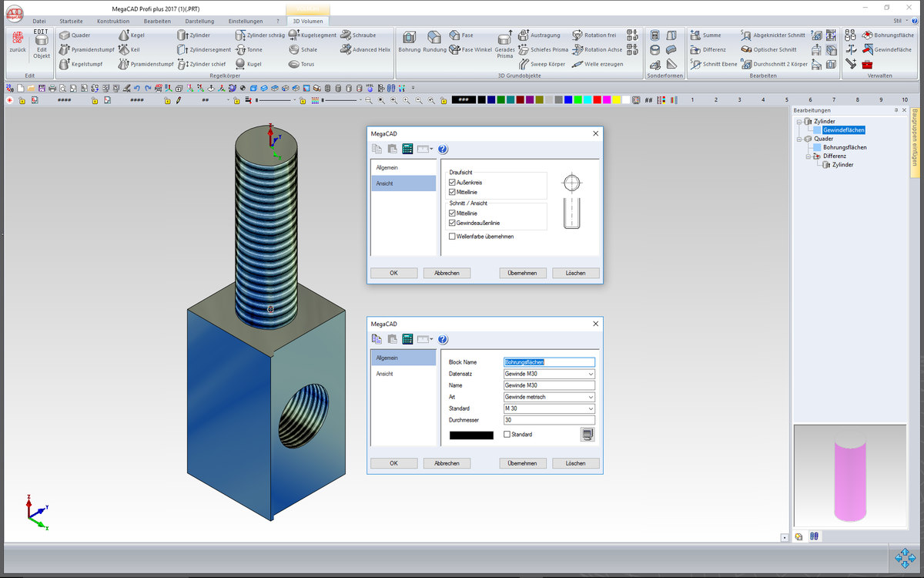The image size is (924, 578).
Task: Choose the Torus tool
Action: (302, 64)
